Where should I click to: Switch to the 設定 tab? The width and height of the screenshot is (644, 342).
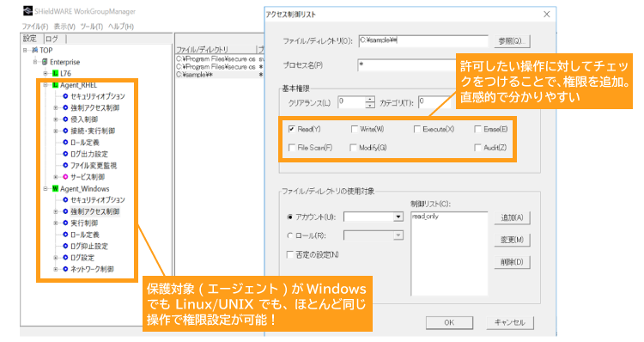pyautogui.click(x=30, y=39)
